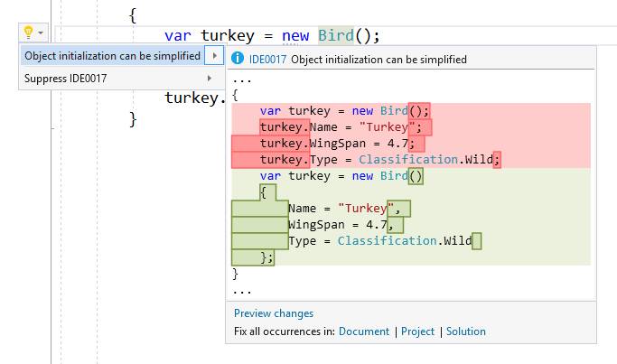
Task: Click removed line 'turkey.Name = "Turkey";' in preview
Action: [x=341, y=127]
